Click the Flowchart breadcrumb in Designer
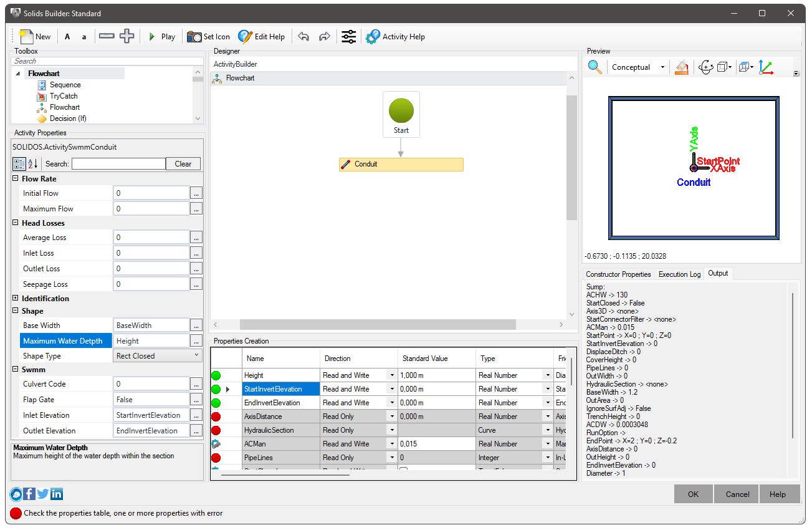 (x=240, y=79)
